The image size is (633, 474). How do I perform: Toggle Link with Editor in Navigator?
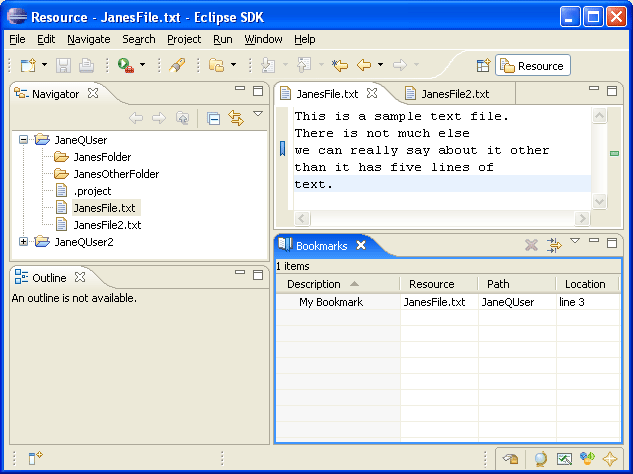point(236,118)
